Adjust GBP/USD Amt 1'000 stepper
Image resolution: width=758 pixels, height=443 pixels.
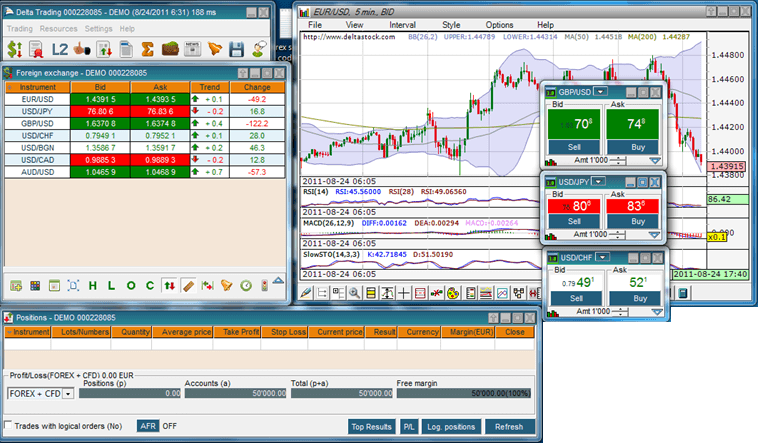point(618,160)
